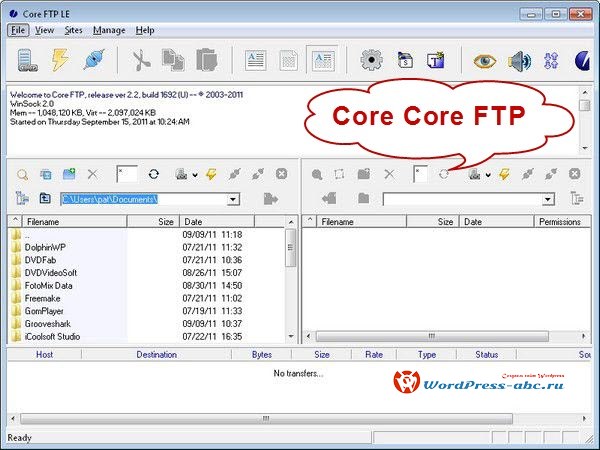Open the Help menu
Image resolution: width=600 pixels, height=450 pixels.
coord(145,30)
